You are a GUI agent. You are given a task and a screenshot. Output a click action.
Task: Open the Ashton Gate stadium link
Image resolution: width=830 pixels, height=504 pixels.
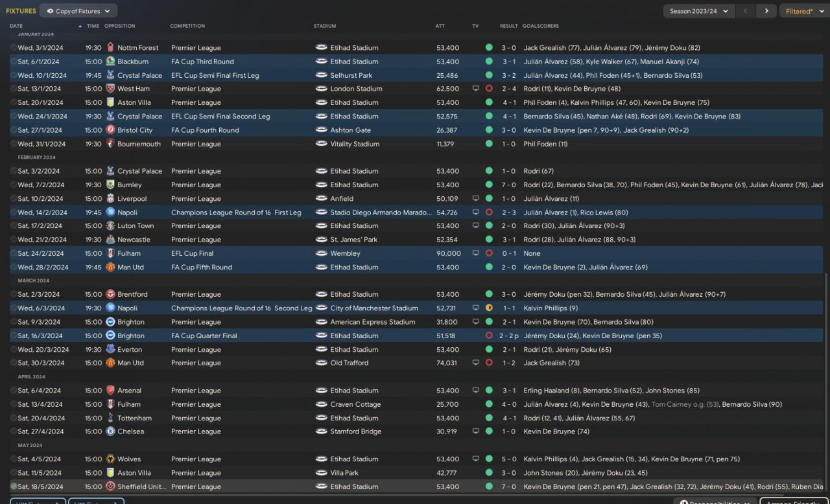click(350, 130)
